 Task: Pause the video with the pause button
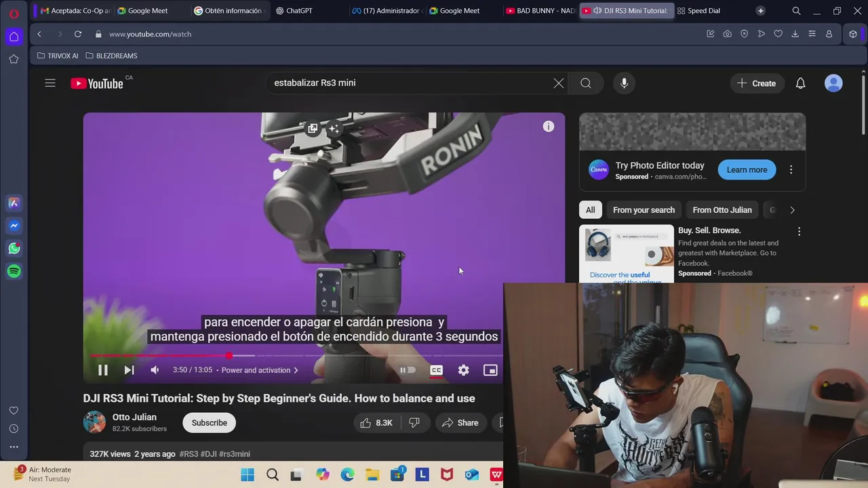coord(103,370)
